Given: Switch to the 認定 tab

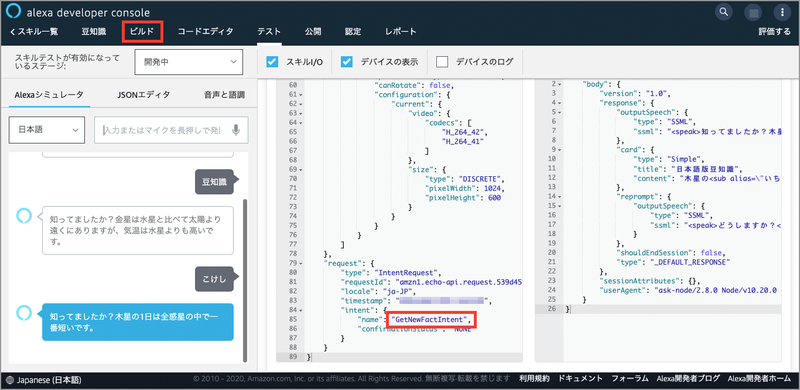Looking at the screenshot, I should click(353, 32).
